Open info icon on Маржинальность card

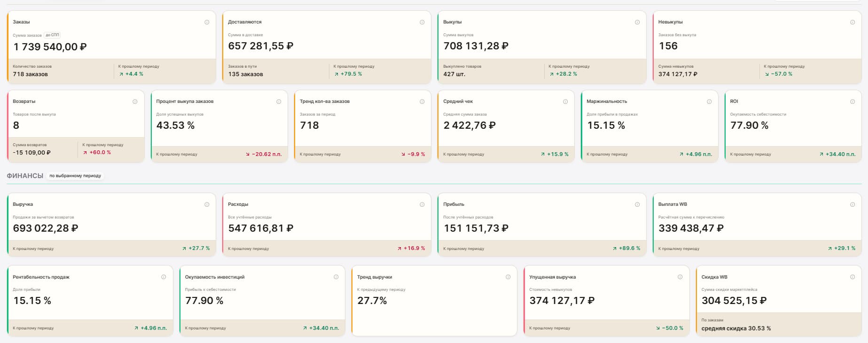coord(709,101)
